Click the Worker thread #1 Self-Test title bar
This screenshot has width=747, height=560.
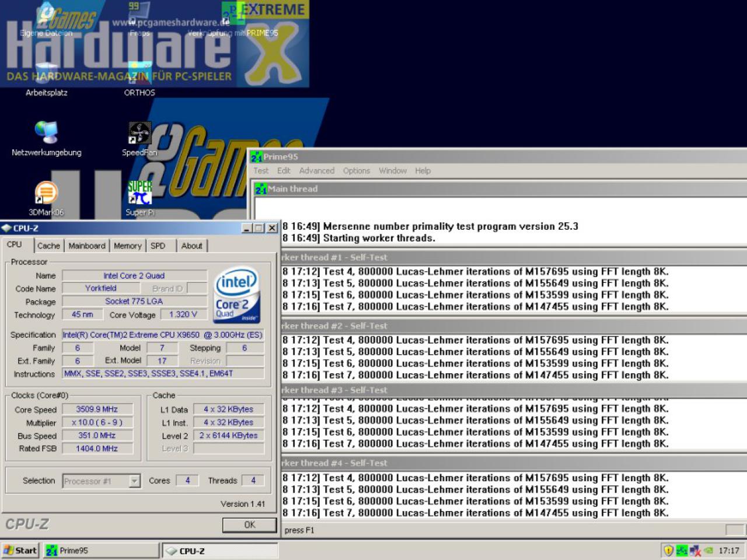514,257
